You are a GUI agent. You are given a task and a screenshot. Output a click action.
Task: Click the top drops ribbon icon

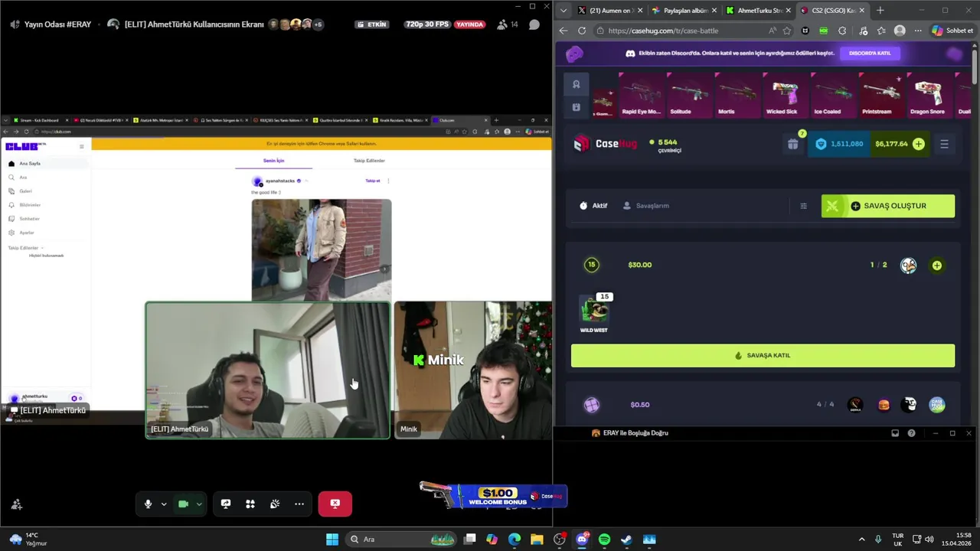(577, 84)
